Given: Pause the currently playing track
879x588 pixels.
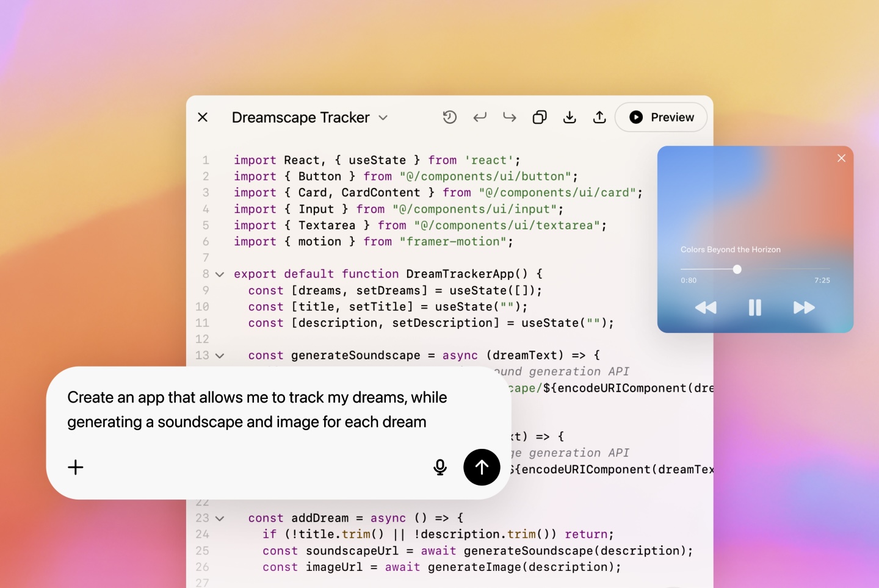Looking at the screenshot, I should (755, 307).
